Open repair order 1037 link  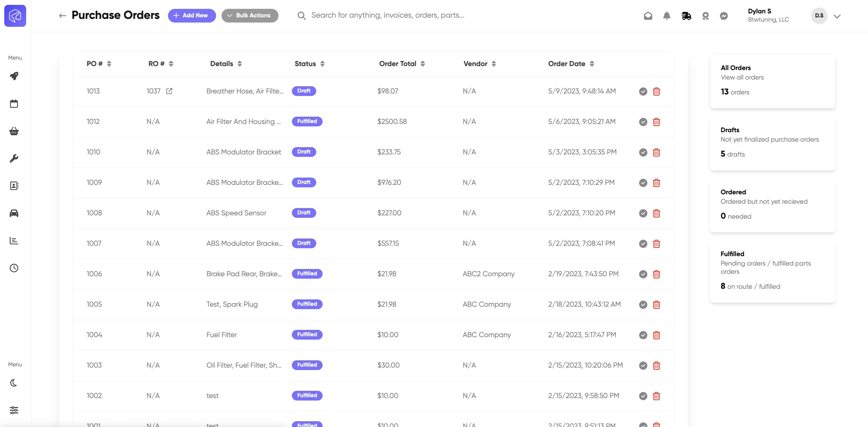(154, 91)
